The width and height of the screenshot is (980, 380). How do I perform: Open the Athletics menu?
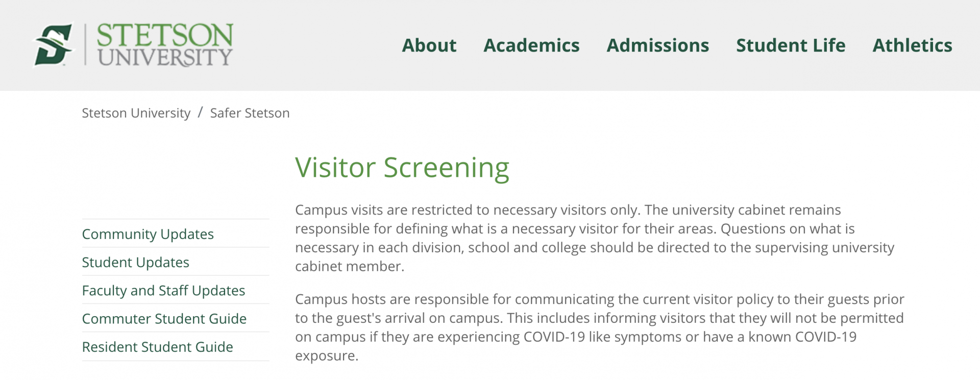912,45
